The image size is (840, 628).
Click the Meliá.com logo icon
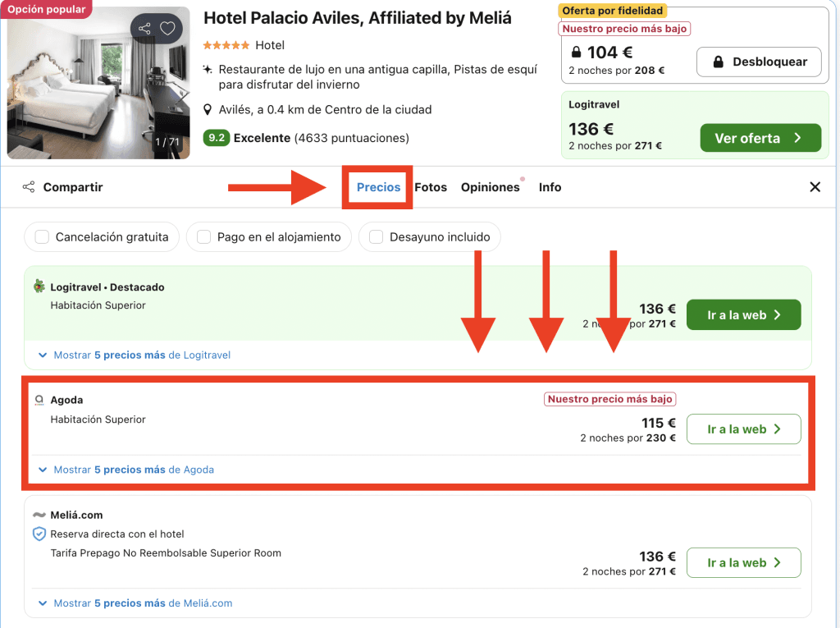pos(39,515)
